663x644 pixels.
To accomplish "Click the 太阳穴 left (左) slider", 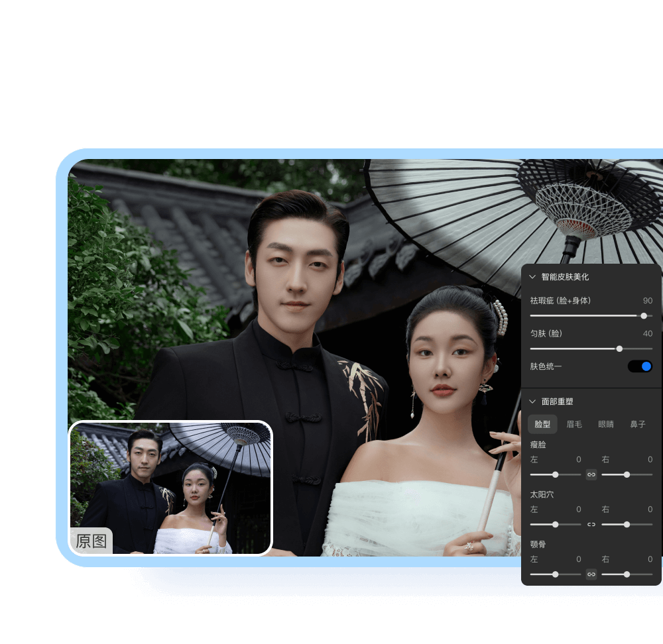I will click(x=555, y=525).
